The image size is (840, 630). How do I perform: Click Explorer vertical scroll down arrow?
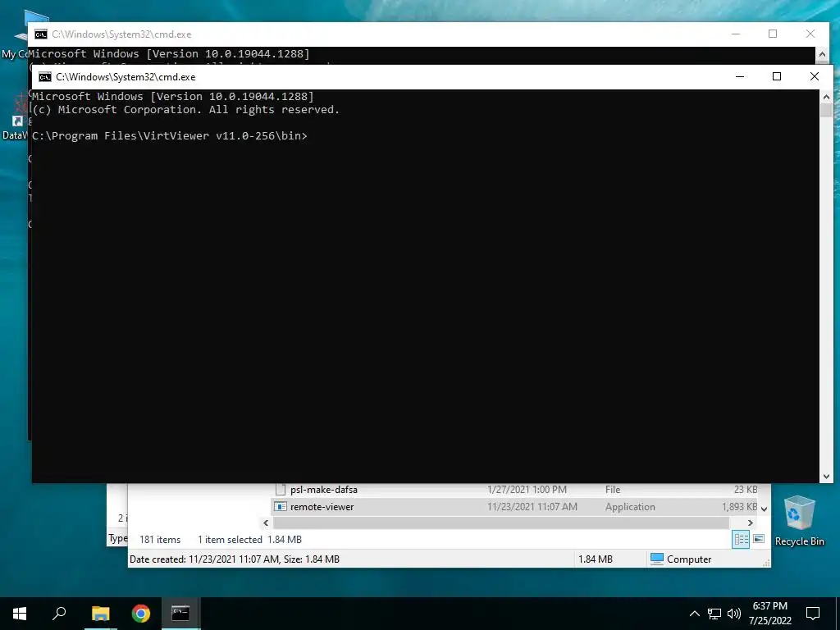click(765, 509)
